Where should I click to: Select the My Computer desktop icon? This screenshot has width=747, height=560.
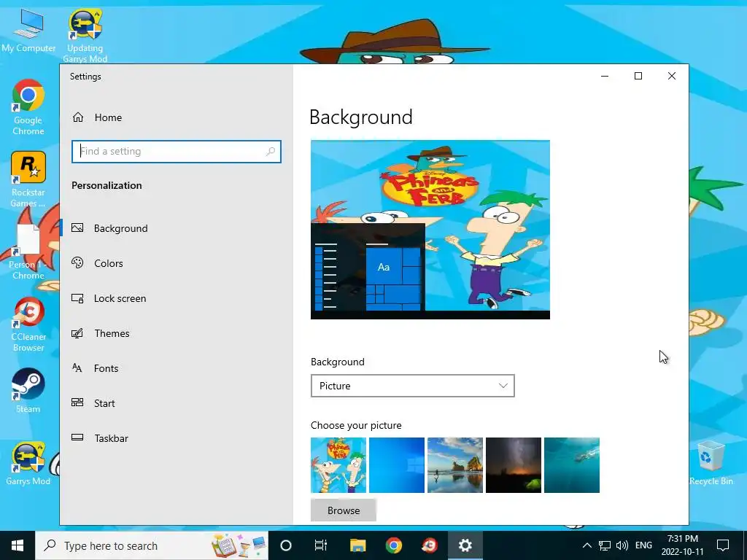point(28,29)
